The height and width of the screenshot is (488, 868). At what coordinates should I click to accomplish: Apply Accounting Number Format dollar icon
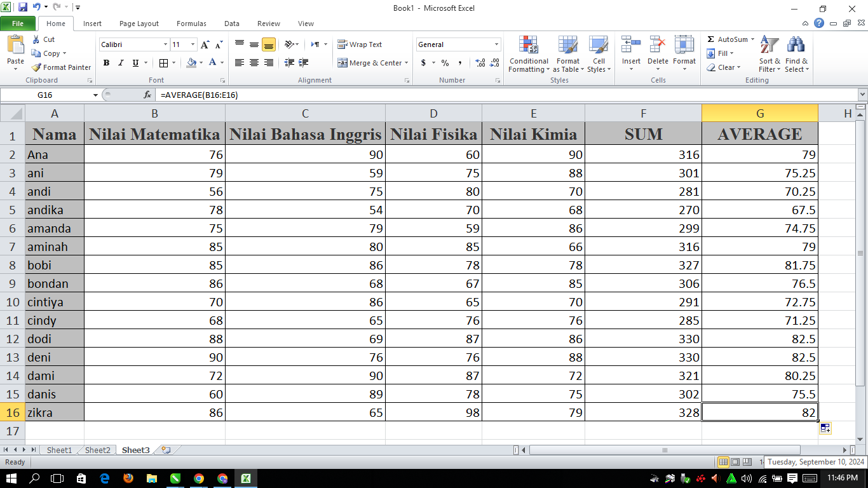click(424, 63)
